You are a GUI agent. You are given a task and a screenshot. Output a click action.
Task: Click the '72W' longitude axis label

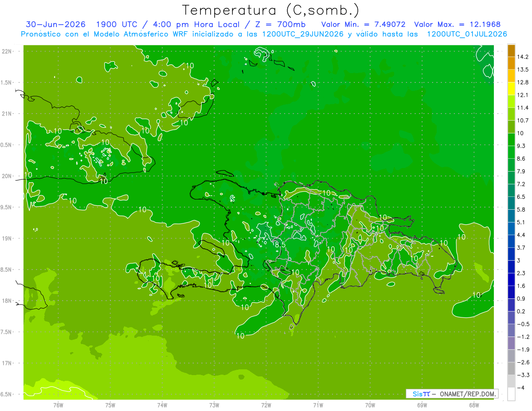(266, 405)
